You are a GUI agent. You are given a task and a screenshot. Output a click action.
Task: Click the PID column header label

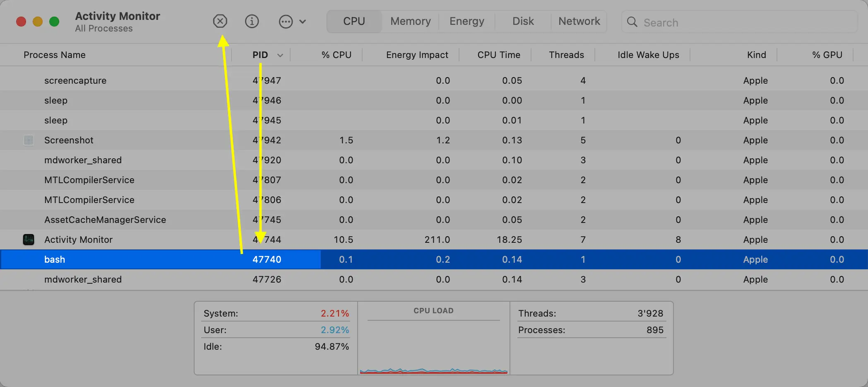260,55
